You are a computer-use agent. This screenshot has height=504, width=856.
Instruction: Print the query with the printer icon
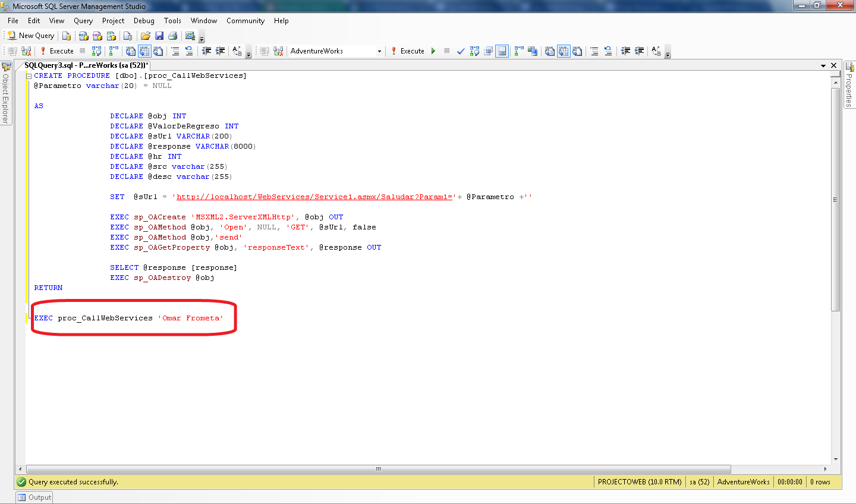pyautogui.click(x=173, y=36)
